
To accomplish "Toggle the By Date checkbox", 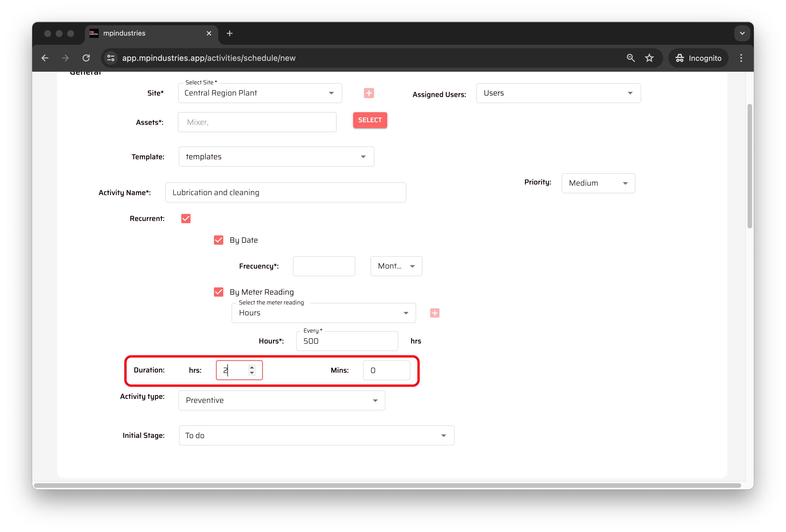I will click(x=218, y=240).
